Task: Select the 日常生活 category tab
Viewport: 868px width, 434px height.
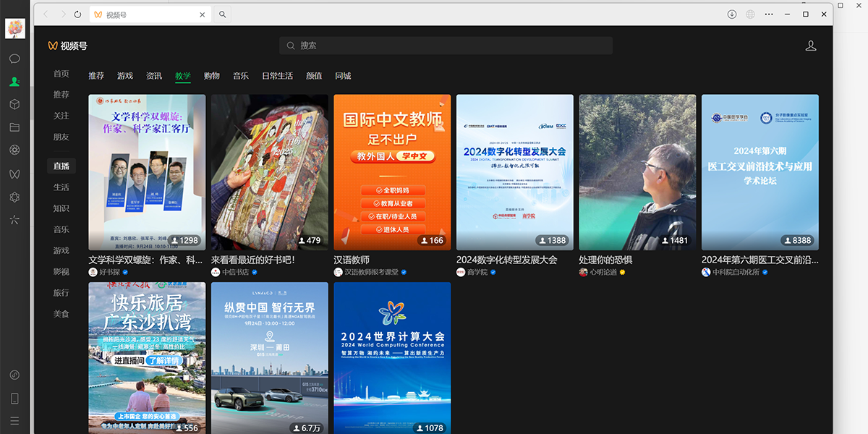Action: pyautogui.click(x=277, y=76)
